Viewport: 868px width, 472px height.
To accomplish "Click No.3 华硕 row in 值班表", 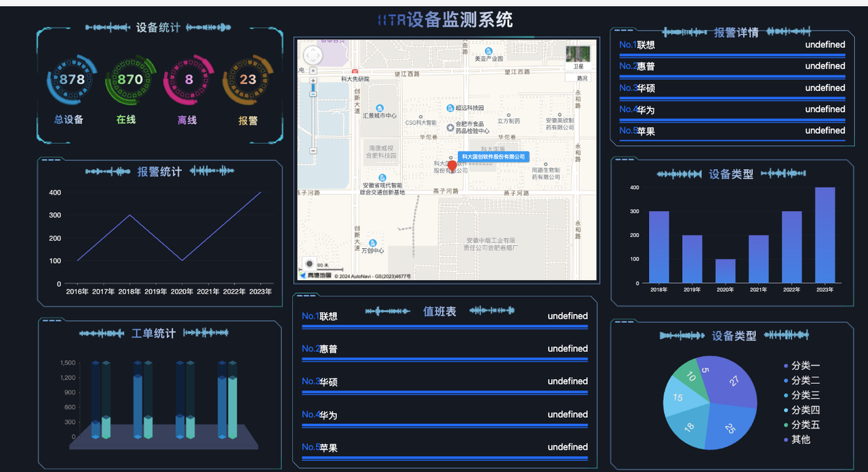I will pos(445,385).
